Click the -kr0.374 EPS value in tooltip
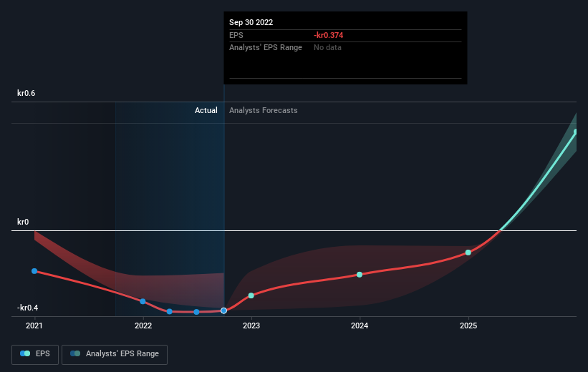This screenshot has height=372, width=588. point(329,35)
